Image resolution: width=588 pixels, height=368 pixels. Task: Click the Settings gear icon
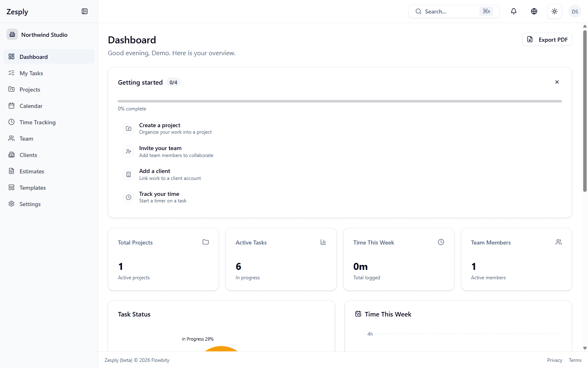pyautogui.click(x=11, y=204)
